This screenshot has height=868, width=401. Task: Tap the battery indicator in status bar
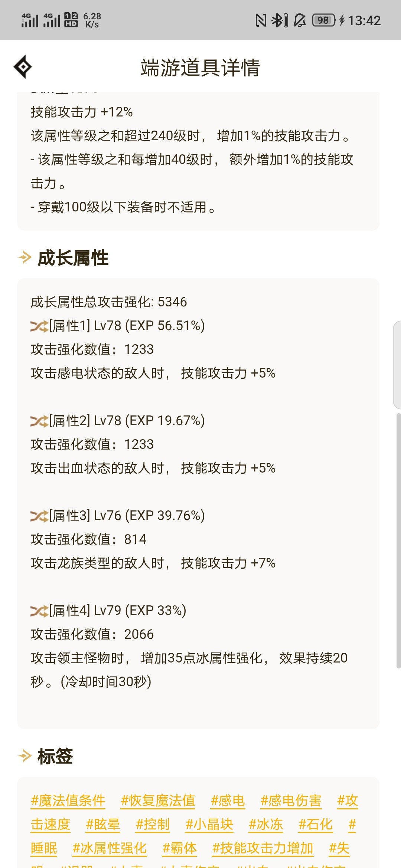pyautogui.click(x=324, y=20)
